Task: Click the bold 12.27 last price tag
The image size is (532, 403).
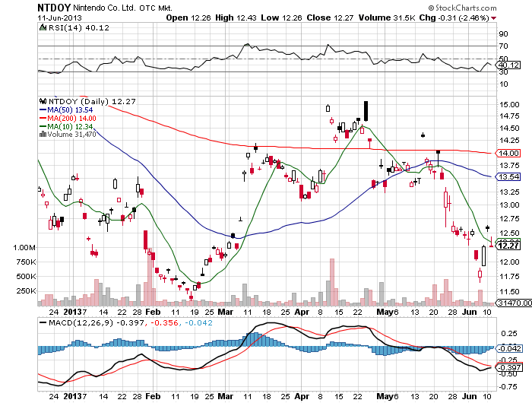Action: click(508, 246)
